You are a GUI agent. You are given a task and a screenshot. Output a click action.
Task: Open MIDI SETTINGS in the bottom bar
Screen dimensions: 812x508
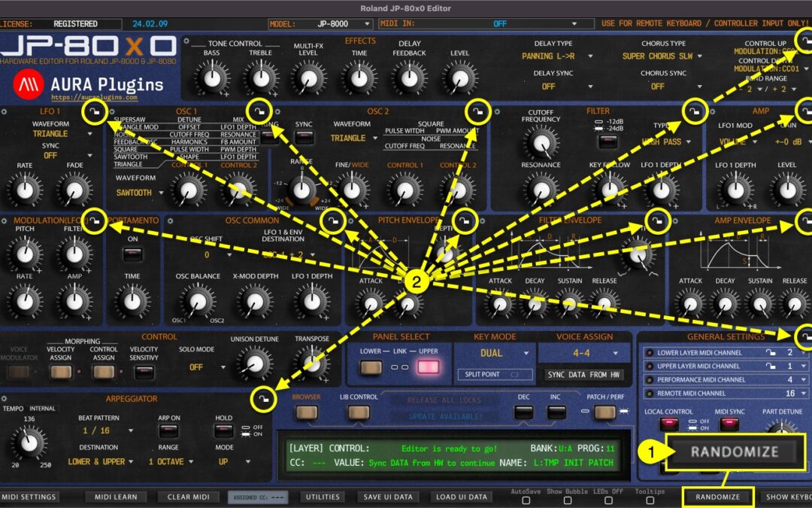pyautogui.click(x=30, y=497)
